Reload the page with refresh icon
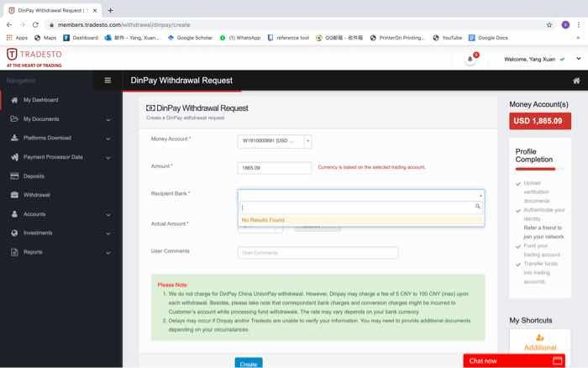 pos(35,24)
